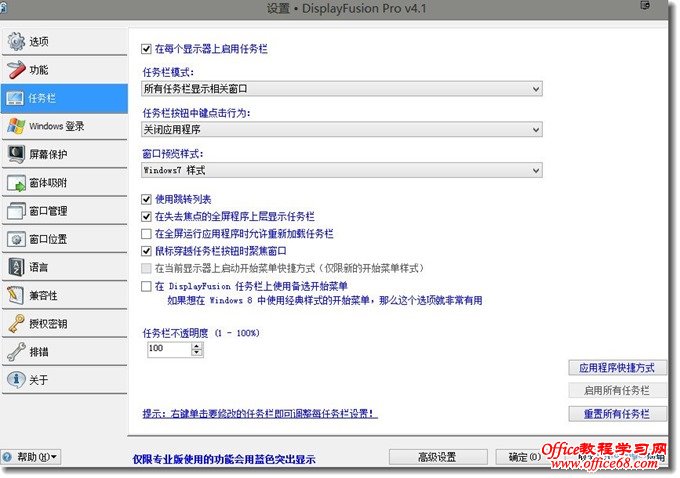The image size is (680, 478).
Task: Click the wrench icon beside 排错
Action: pyautogui.click(x=16, y=352)
